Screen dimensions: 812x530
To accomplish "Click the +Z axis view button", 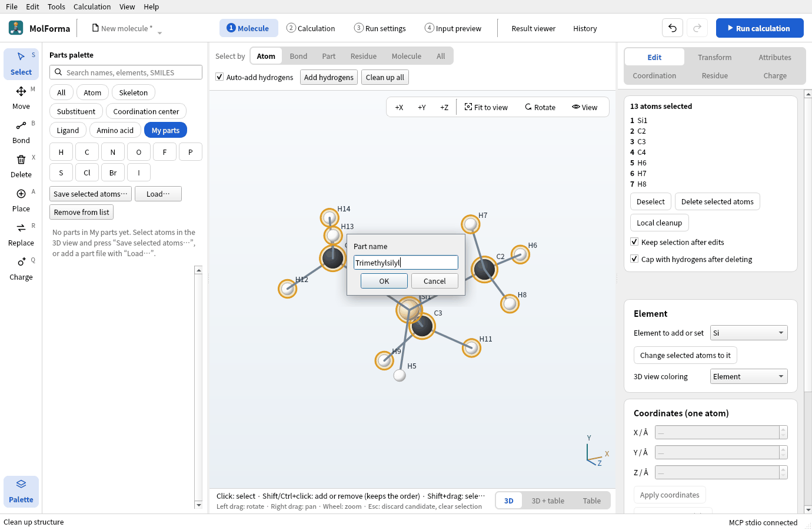I will coord(444,107).
